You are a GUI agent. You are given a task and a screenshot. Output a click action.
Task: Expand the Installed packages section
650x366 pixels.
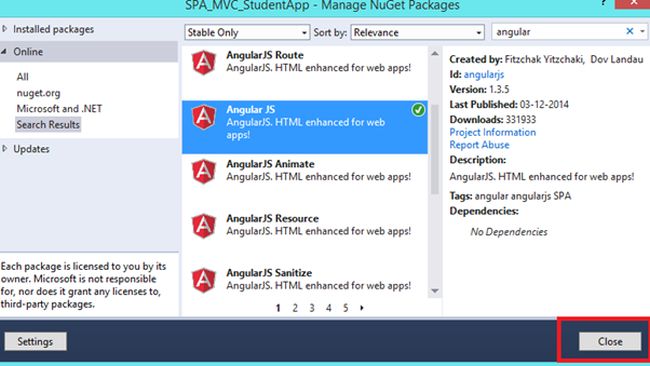[x=5, y=29]
